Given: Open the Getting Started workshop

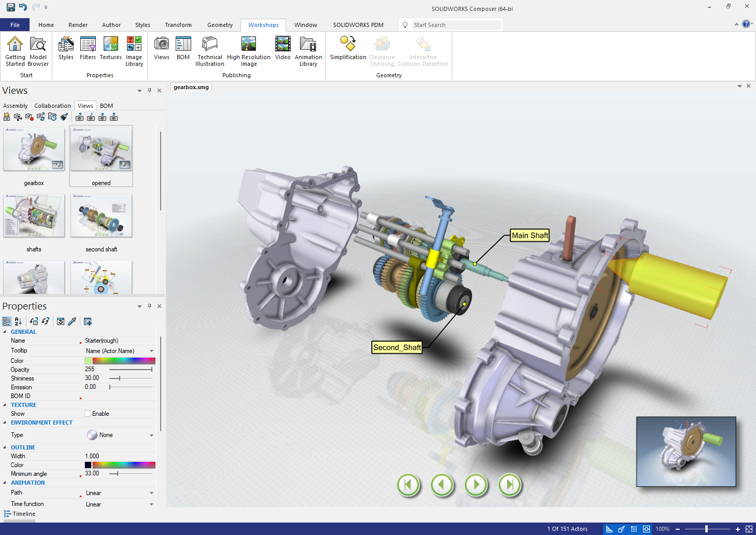Looking at the screenshot, I should (x=15, y=51).
